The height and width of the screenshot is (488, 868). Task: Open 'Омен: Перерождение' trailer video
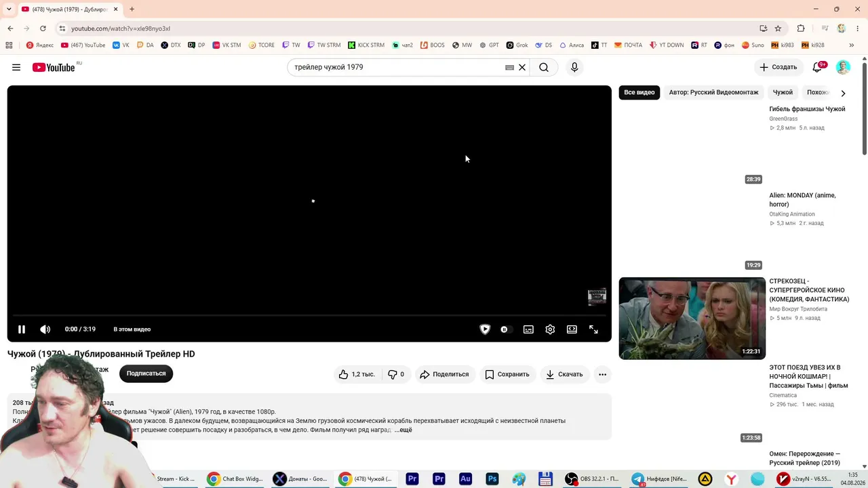point(804,458)
